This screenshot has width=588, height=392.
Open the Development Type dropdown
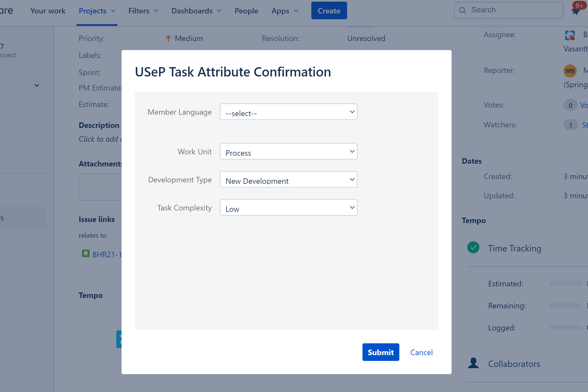coord(288,180)
